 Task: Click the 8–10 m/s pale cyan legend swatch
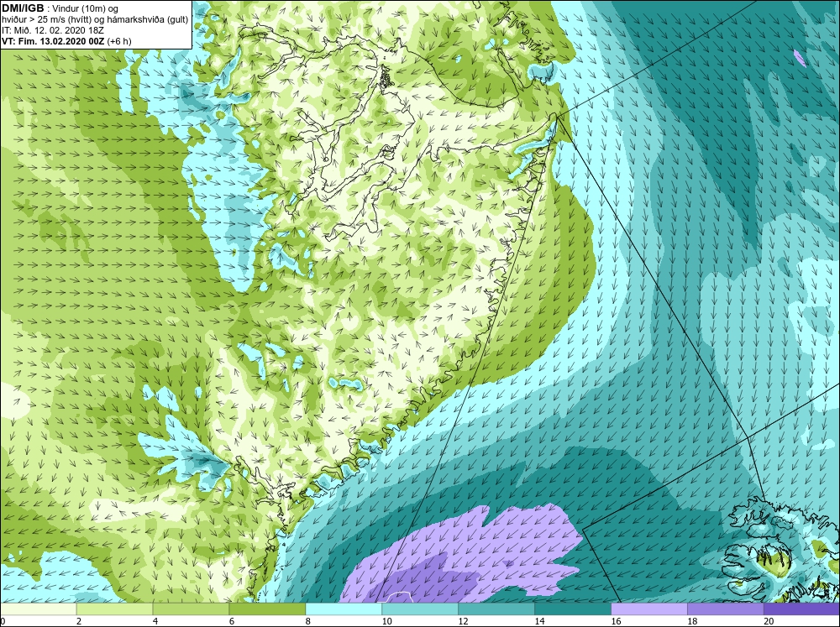pos(344,609)
